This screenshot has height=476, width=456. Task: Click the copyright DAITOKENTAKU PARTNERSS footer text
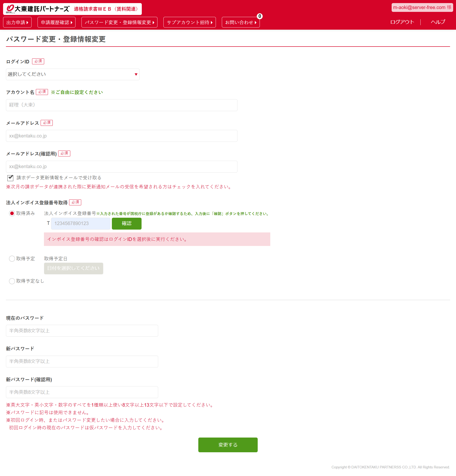[x=391, y=467]
